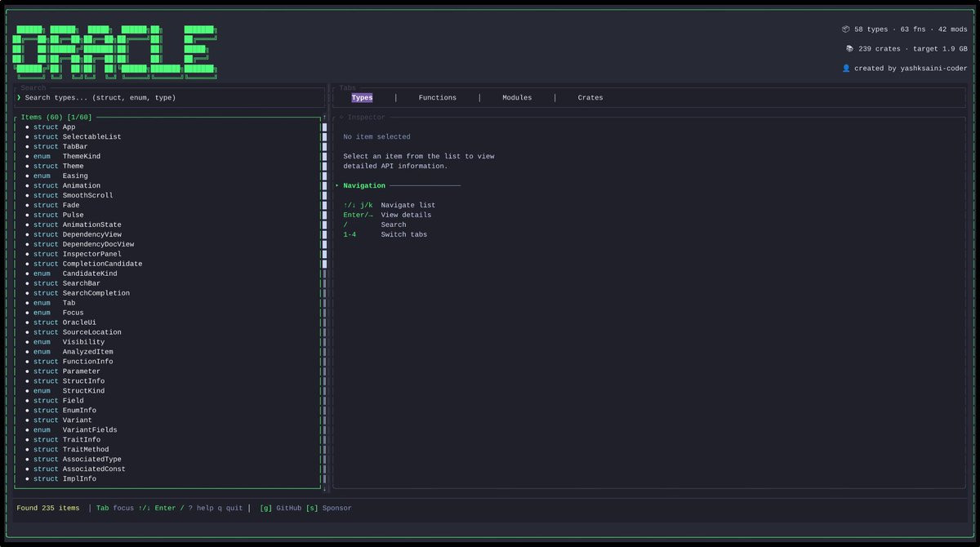Click '239 crates · target 1.9 GB' text
Viewport: 980px width, 547px height.
[x=913, y=49]
